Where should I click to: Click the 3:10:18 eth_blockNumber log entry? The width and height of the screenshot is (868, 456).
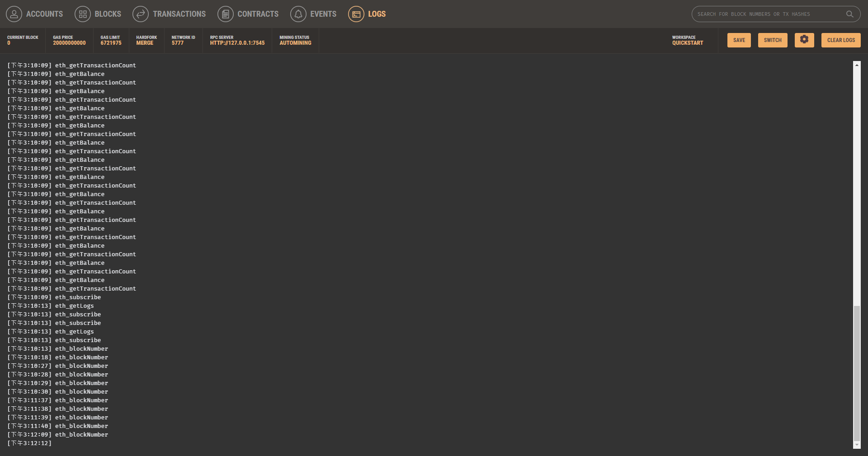click(57, 357)
